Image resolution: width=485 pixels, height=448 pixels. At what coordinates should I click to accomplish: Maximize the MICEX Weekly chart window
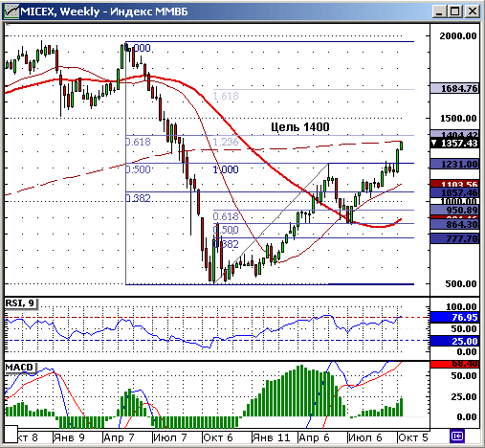tap(455, 11)
